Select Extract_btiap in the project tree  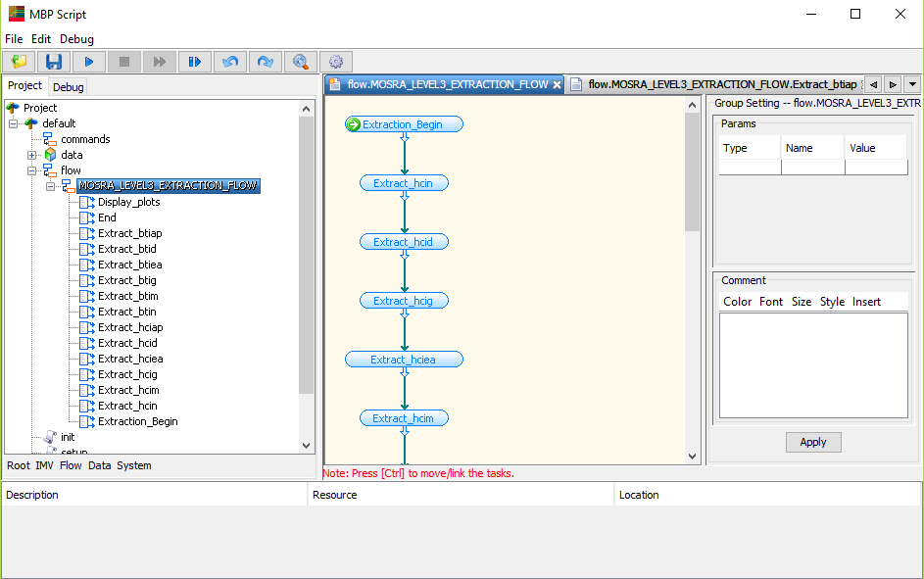pyautogui.click(x=129, y=233)
